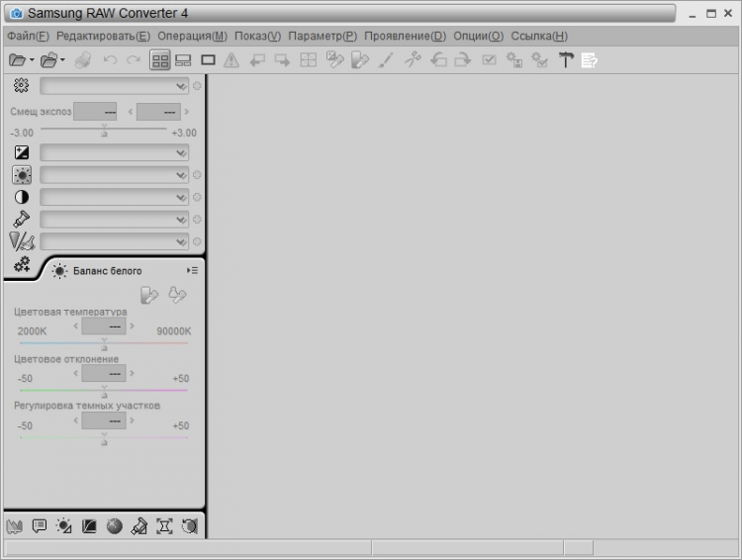Click the exposure plus/minus icon
Image resolution: width=742 pixels, height=560 pixels.
[x=22, y=152]
